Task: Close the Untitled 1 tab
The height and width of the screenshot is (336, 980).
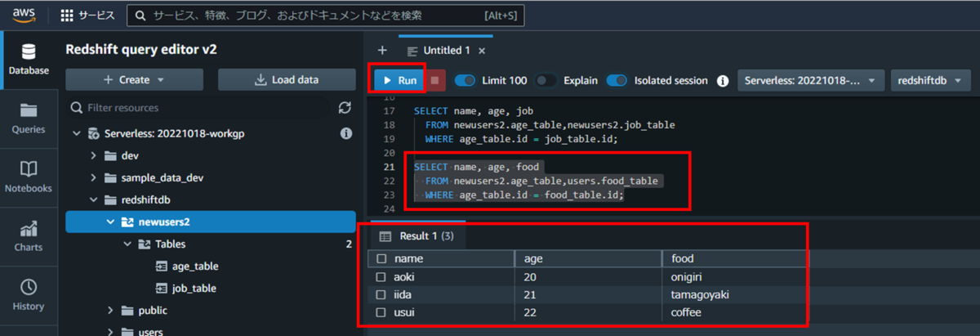Action: click(x=482, y=51)
